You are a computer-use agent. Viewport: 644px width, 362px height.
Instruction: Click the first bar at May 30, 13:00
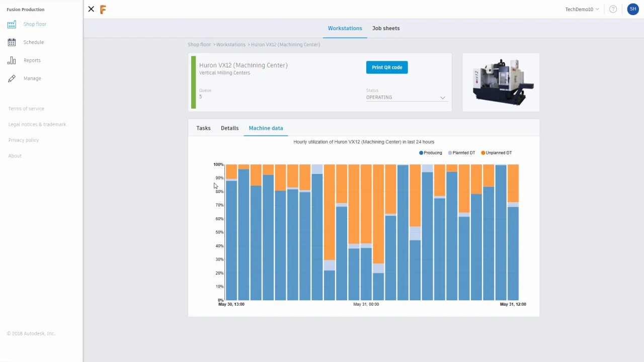231,232
